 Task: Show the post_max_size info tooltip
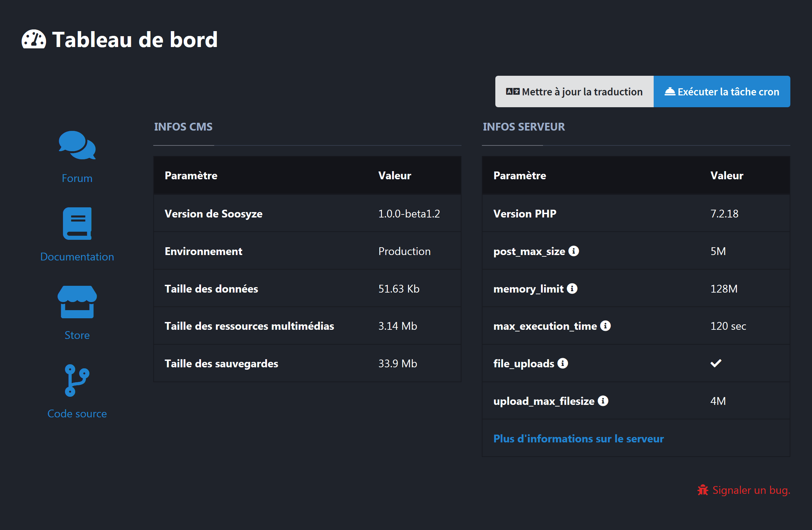click(x=574, y=251)
